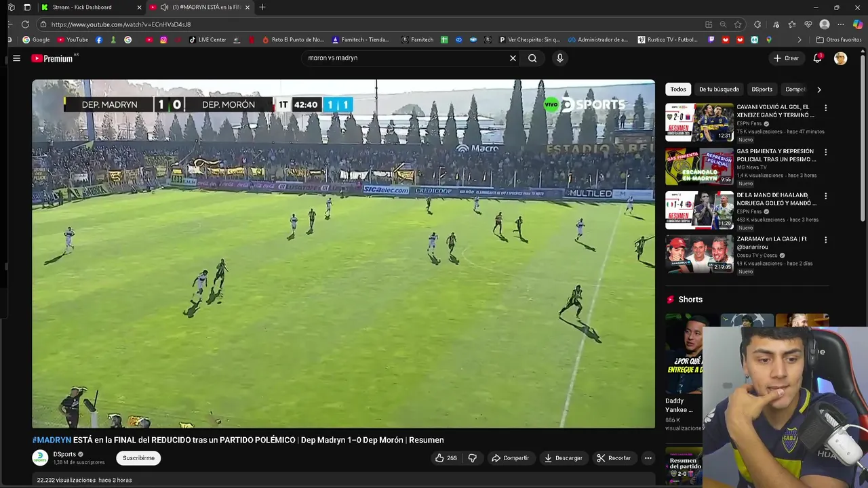This screenshot has height=488, width=868.
Task: Show next filter chips arrow
Action: pos(818,89)
